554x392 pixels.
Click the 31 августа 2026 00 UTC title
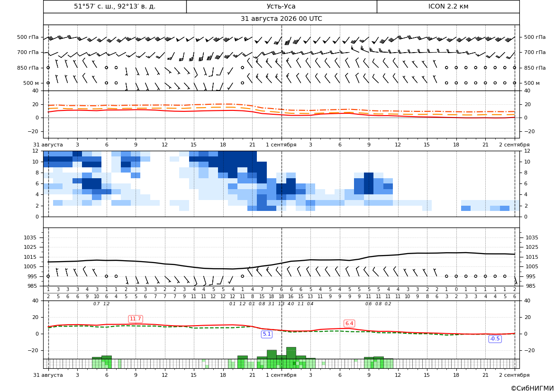281,19
